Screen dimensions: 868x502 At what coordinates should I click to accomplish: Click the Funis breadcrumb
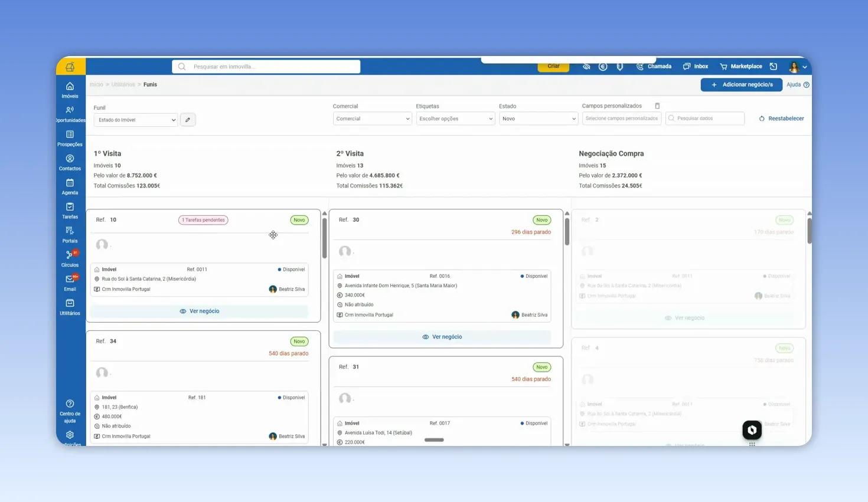150,85
